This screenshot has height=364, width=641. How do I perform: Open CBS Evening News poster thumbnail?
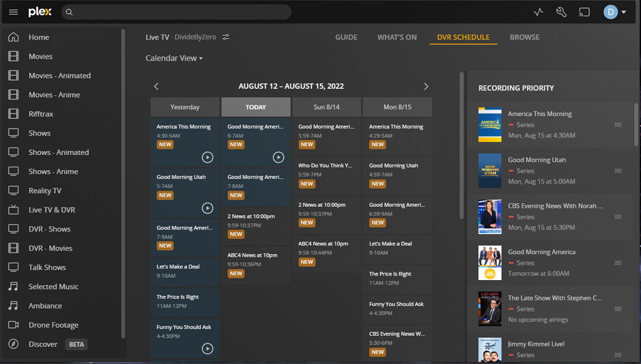tap(490, 216)
